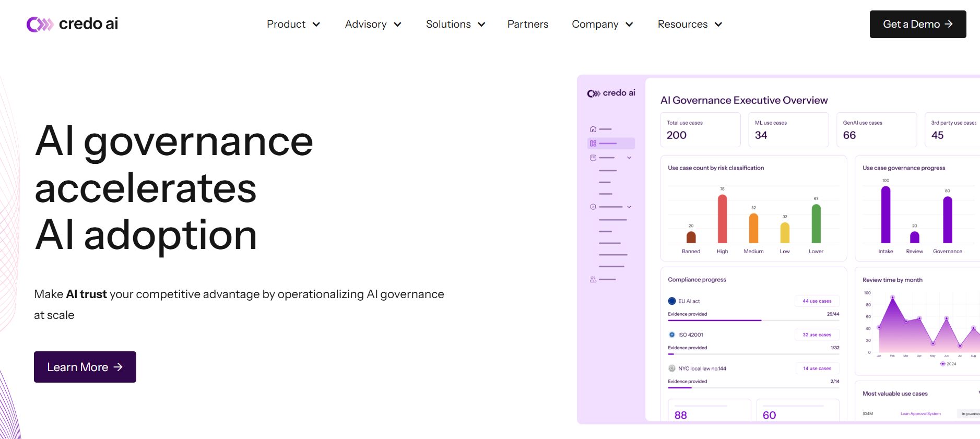Open the GenAI use cases 66 card
The width and height of the screenshot is (980, 439).
[877, 129]
